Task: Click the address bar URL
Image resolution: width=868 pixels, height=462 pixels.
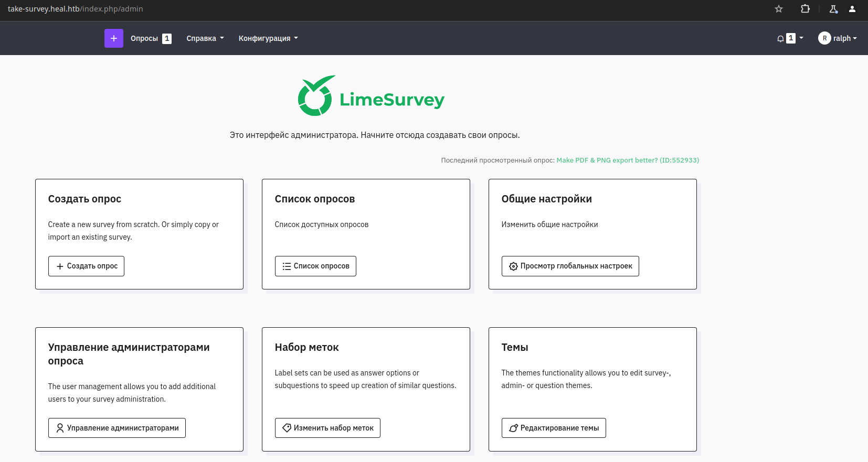Action: (x=75, y=9)
